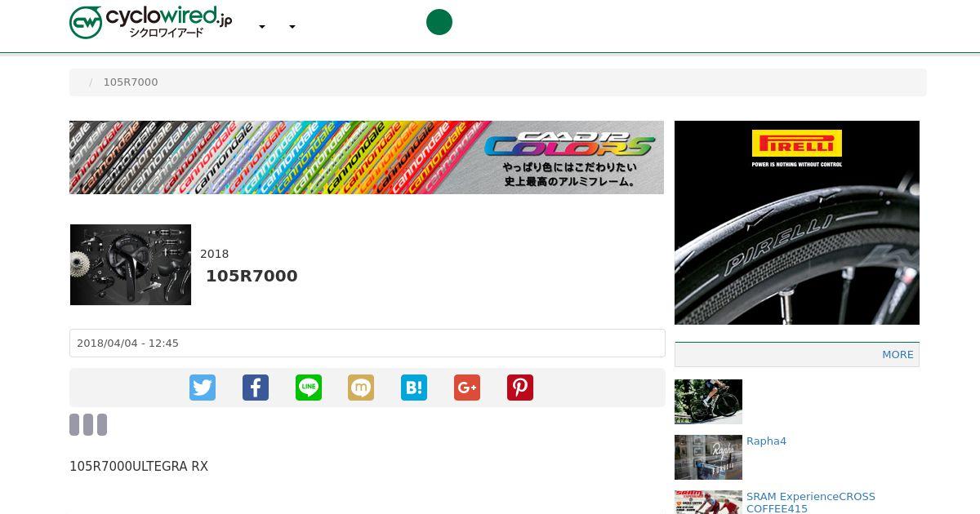Click the green circle header button
This screenshot has height=514, width=980.
point(439,22)
